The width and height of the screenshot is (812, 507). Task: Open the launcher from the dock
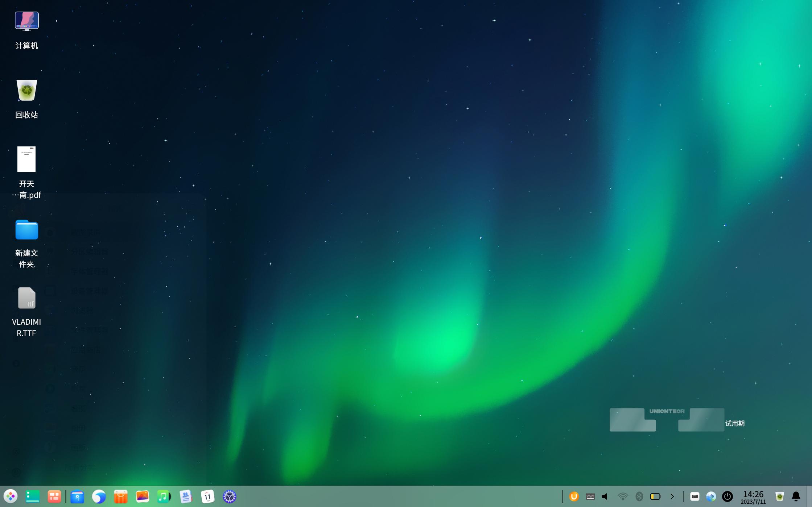(11, 496)
